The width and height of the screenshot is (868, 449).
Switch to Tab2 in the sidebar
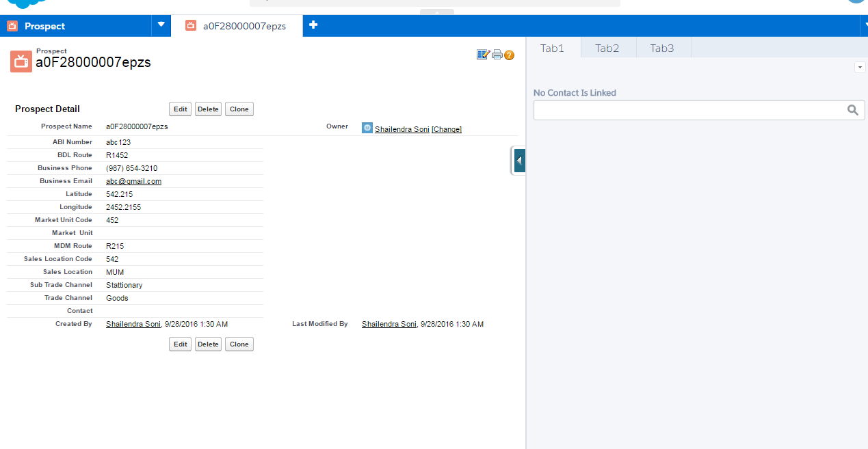pos(607,48)
